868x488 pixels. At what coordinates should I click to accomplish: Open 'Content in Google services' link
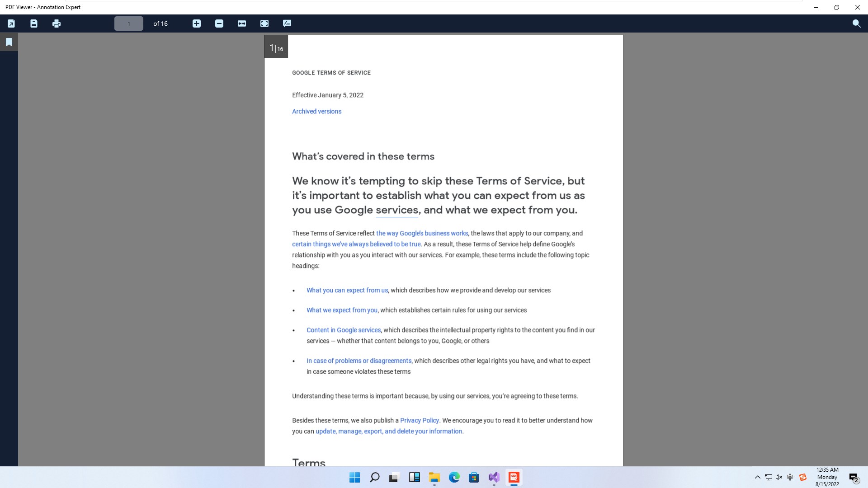click(x=343, y=330)
